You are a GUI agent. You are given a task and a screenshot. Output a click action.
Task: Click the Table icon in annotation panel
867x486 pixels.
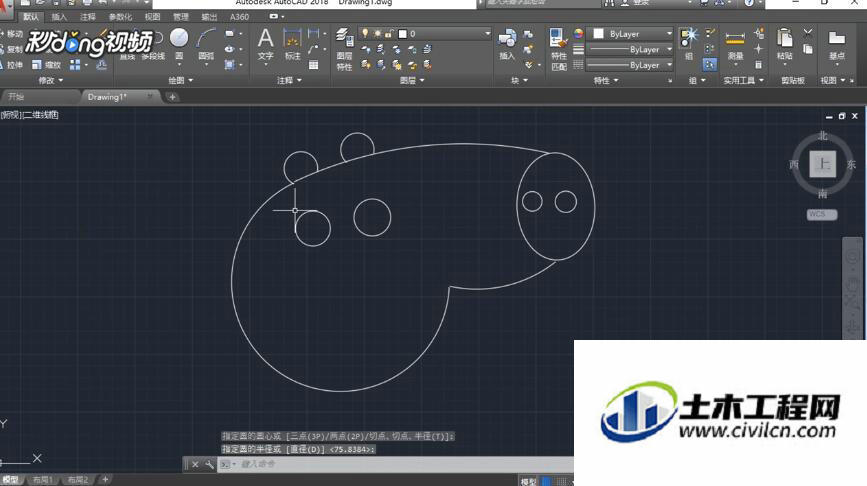point(314,65)
